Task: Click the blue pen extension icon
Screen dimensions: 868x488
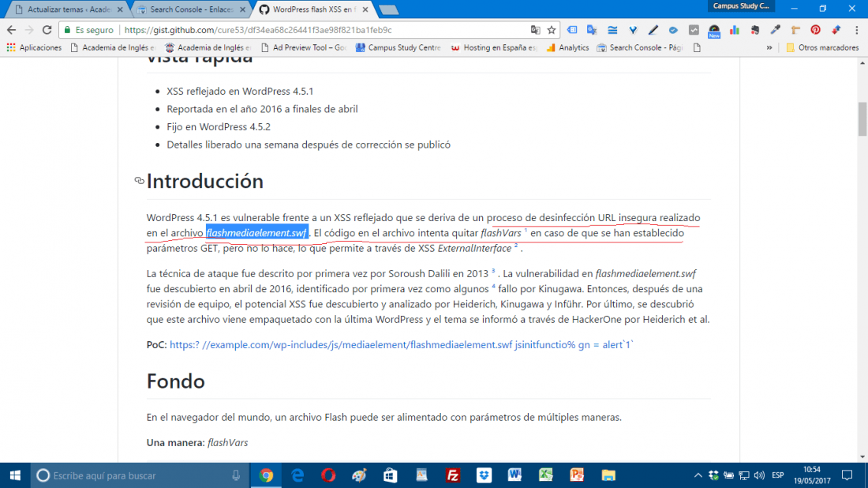Action: (653, 30)
